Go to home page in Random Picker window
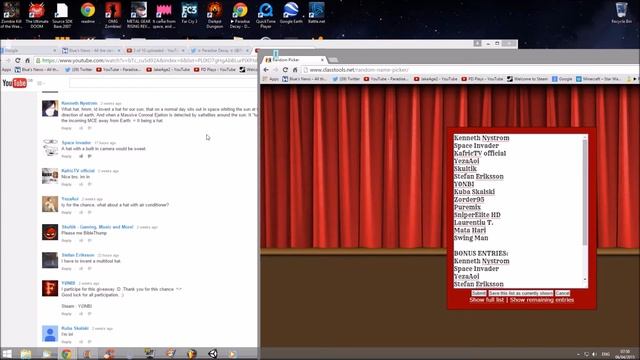Image resolution: width=640 pixels, height=360 pixels. coord(295,70)
